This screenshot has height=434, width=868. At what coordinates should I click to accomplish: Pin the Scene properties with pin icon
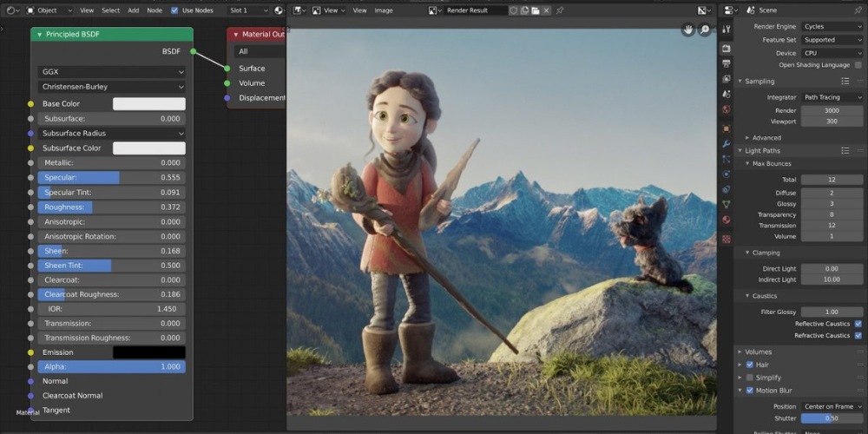click(x=858, y=10)
